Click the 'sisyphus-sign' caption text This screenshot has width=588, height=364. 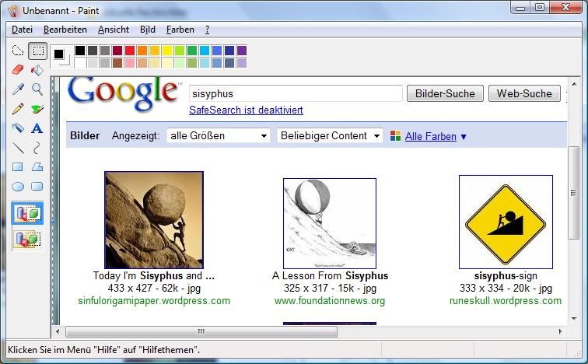506,275
